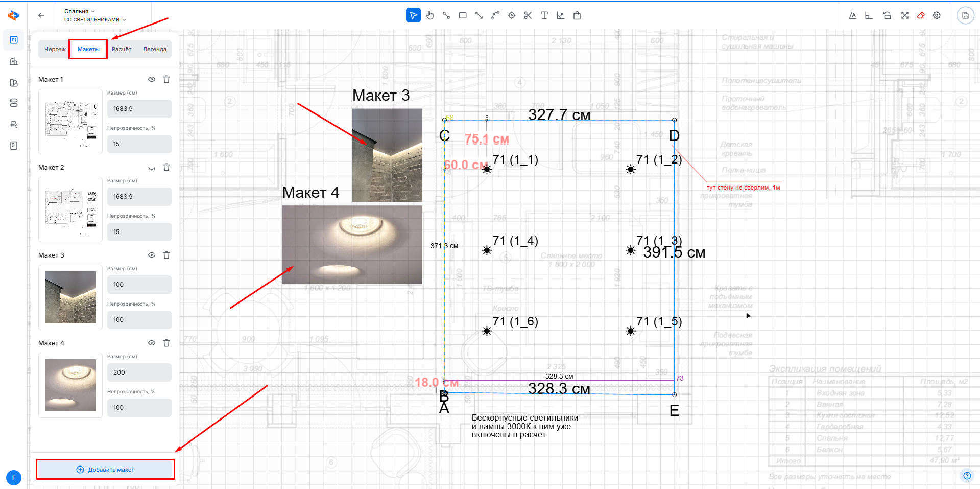Select the hand pan tool
This screenshot has width=980, height=489.
[x=430, y=15]
